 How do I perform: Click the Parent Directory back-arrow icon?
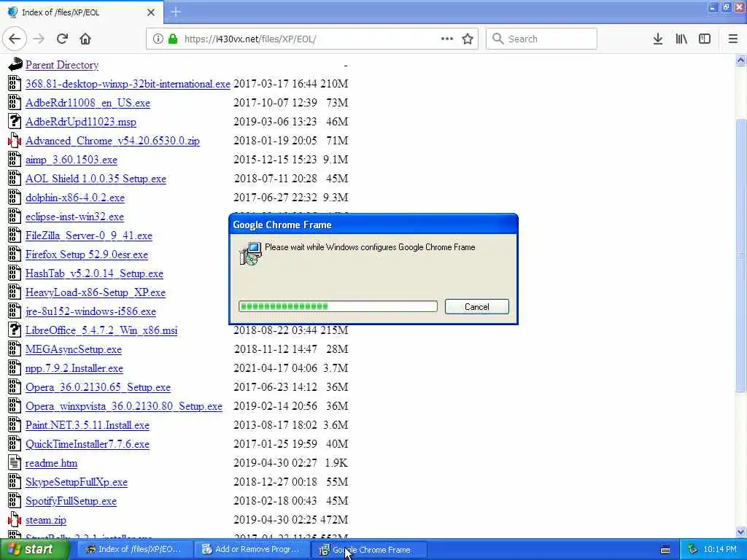click(15, 65)
